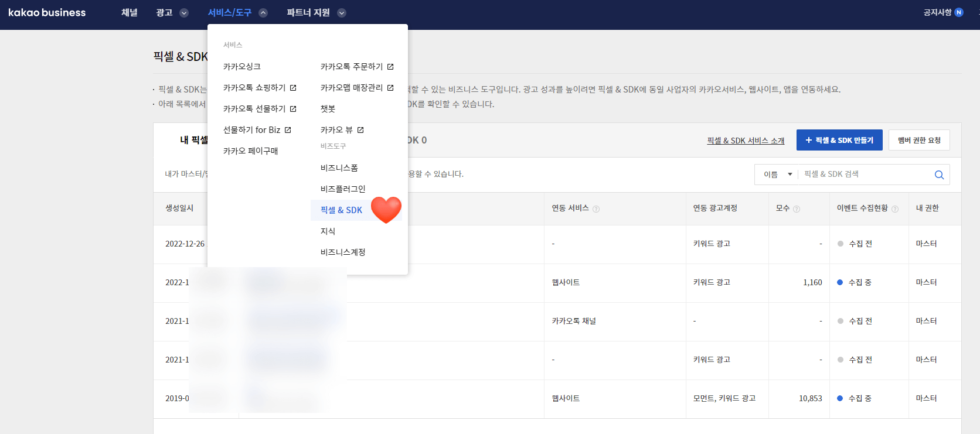Screen dimensions: 980x434
Task: Select 비즈플러그인 menu item
Action: [x=343, y=189]
